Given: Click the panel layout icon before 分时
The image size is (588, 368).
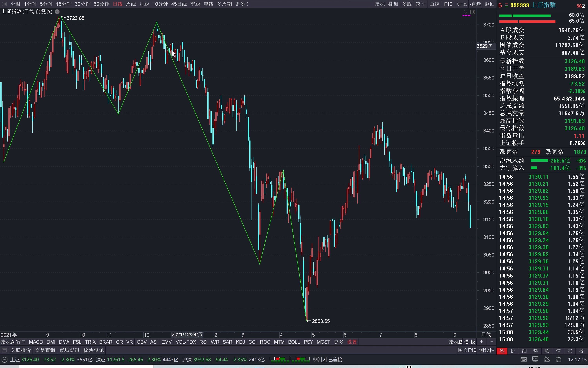Looking at the screenshot, I should [4, 4].
